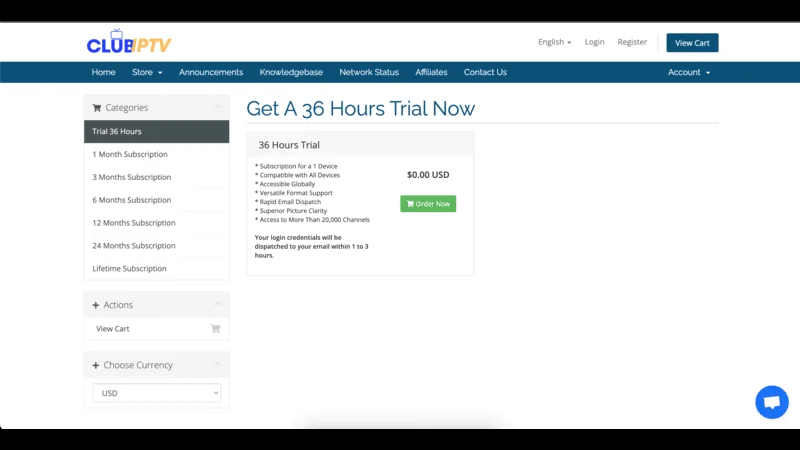Open the Account dropdown menu
The image size is (800, 450).
tap(689, 72)
